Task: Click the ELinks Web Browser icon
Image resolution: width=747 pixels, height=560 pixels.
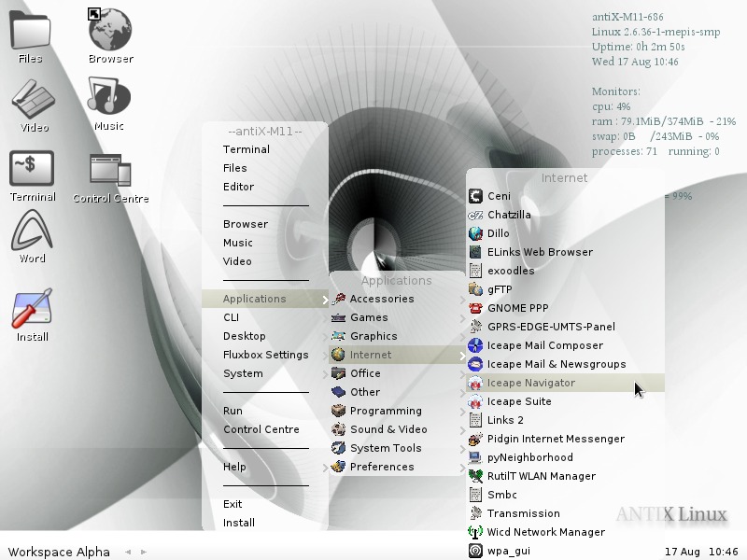Action: coord(475,252)
